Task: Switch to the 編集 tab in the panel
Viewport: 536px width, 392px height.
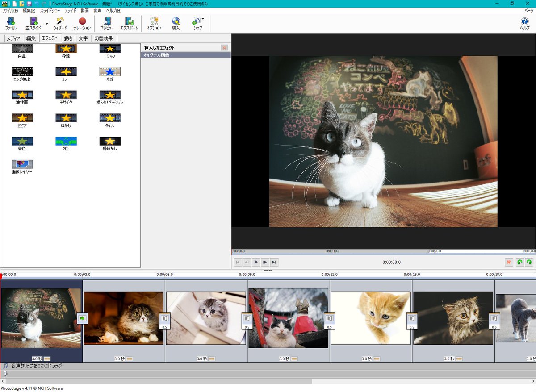Action: tap(31, 38)
